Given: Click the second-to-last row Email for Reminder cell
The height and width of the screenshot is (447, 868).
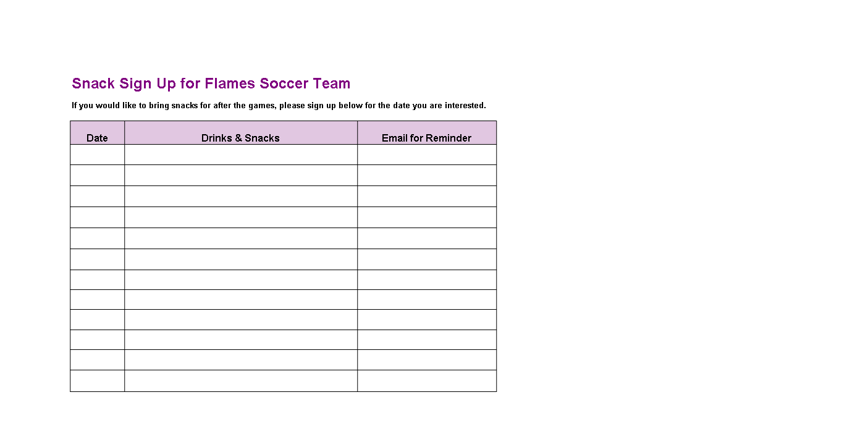Looking at the screenshot, I should [x=427, y=360].
